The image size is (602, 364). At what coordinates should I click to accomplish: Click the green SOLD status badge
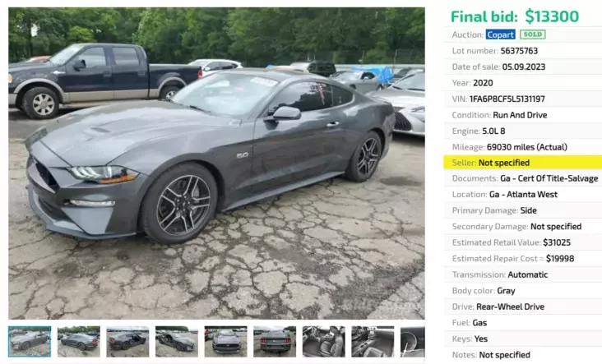pyautogui.click(x=533, y=35)
